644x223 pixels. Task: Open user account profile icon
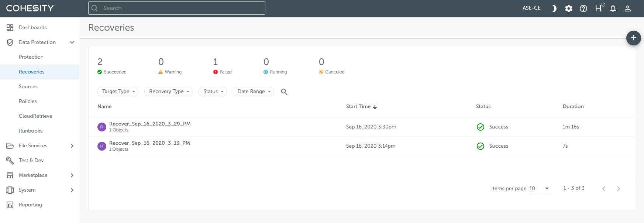click(627, 8)
